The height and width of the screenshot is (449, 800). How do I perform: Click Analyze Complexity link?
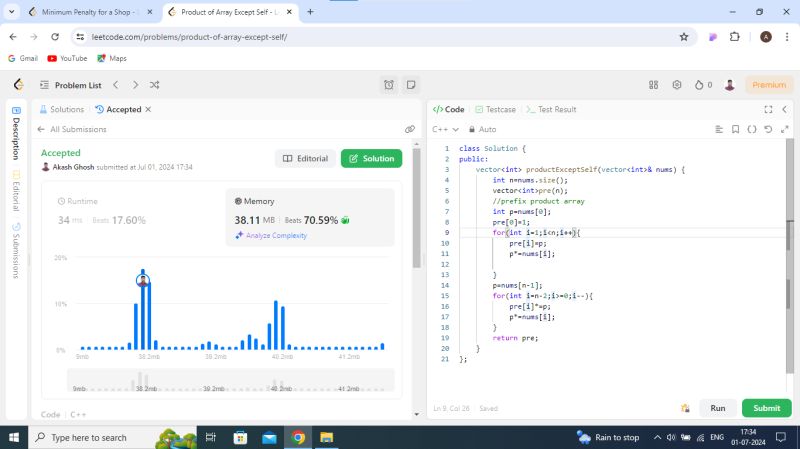[x=271, y=235]
